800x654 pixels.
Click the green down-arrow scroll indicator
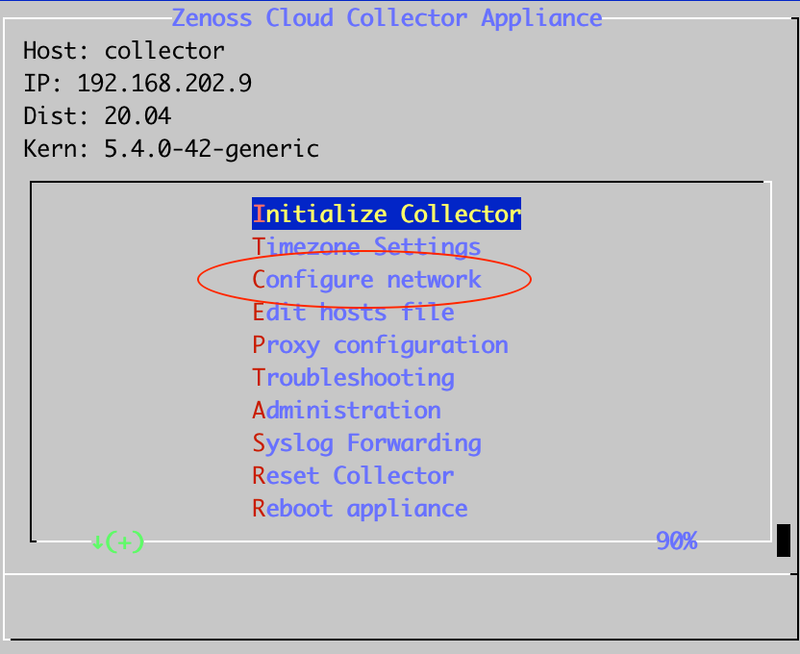[x=118, y=542]
